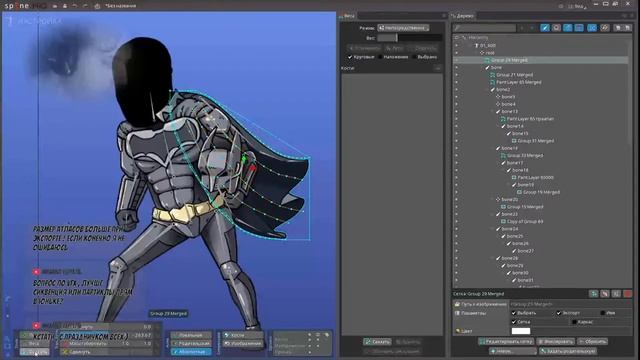This screenshot has height=360, width=640.
Task: Switch to the Дерево panel tab
Action: (x=463, y=16)
